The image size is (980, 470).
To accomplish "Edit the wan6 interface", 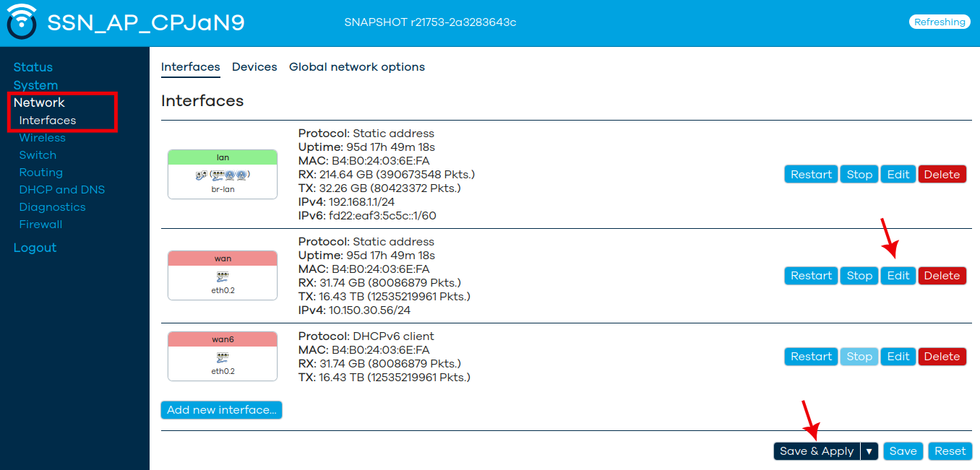I will (898, 356).
